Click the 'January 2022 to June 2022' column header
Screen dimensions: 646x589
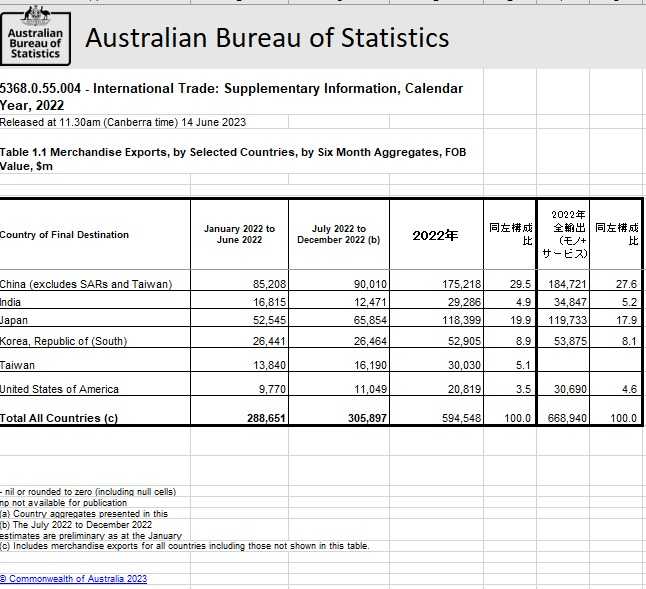click(x=238, y=235)
